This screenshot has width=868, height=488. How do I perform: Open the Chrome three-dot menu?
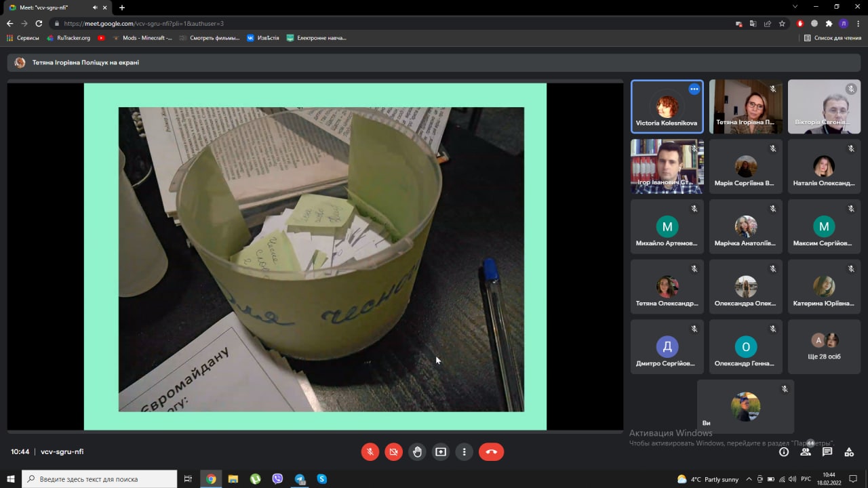[859, 23]
